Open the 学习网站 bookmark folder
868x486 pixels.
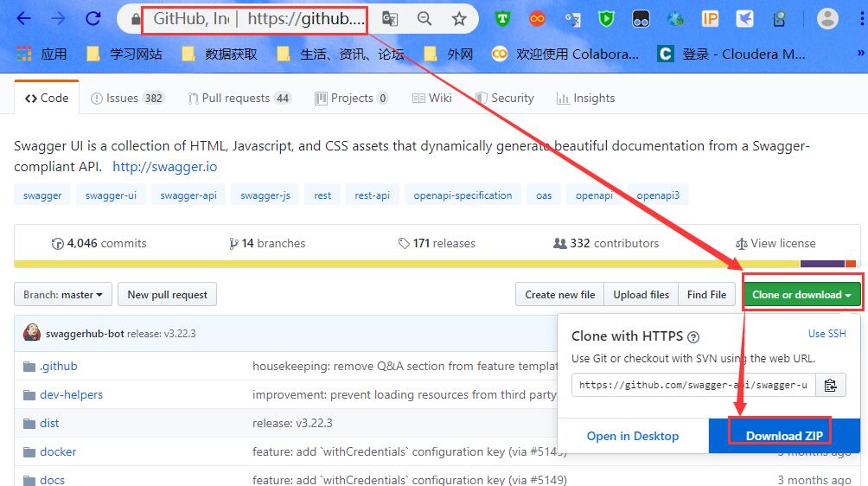125,54
